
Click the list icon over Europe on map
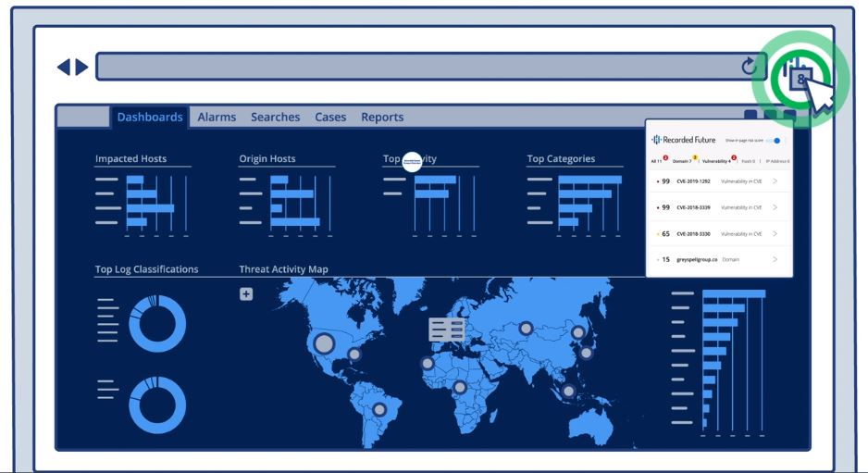pyautogui.click(x=447, y=329)
